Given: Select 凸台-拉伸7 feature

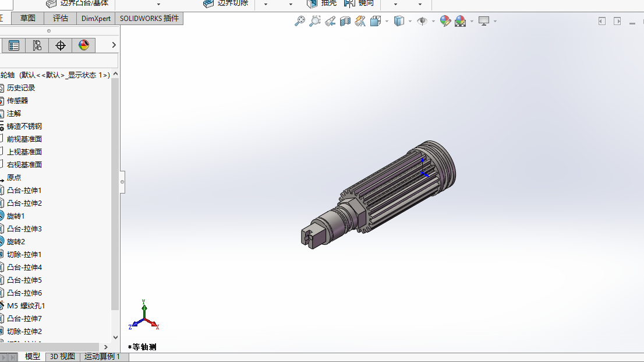Looking at the screenshot, I should click(24, 319).
